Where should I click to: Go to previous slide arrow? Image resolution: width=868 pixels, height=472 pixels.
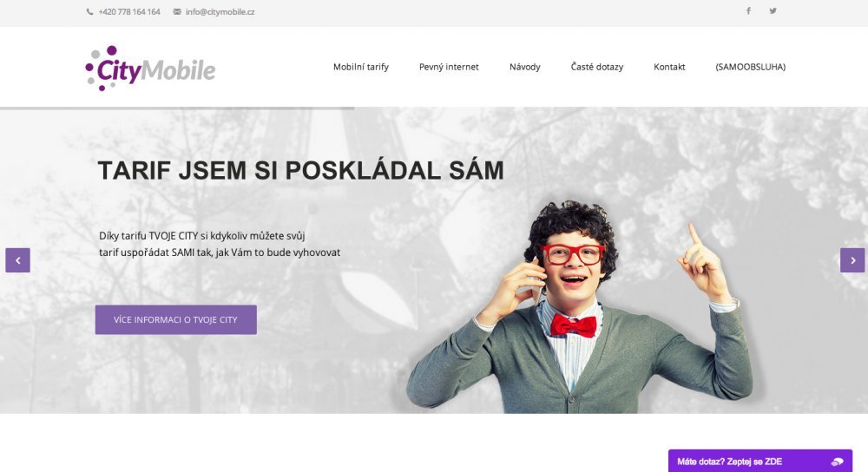tap(17, 260)
